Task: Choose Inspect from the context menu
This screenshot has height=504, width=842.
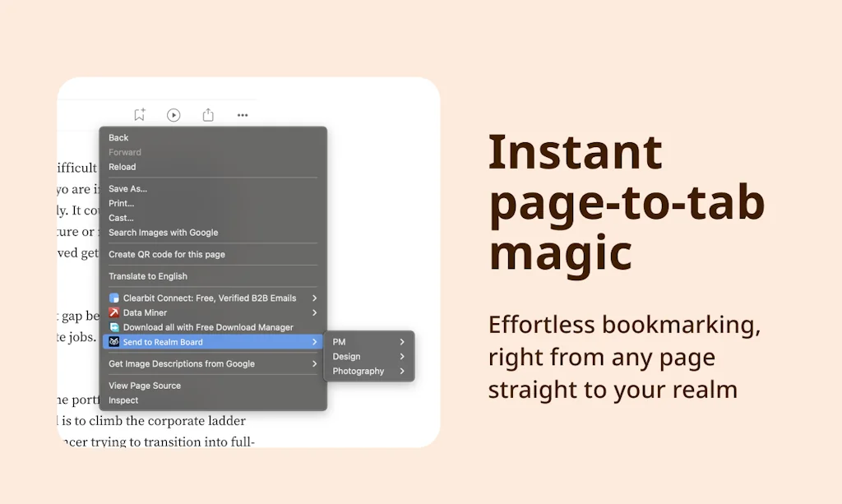Action: click(123, 400)
